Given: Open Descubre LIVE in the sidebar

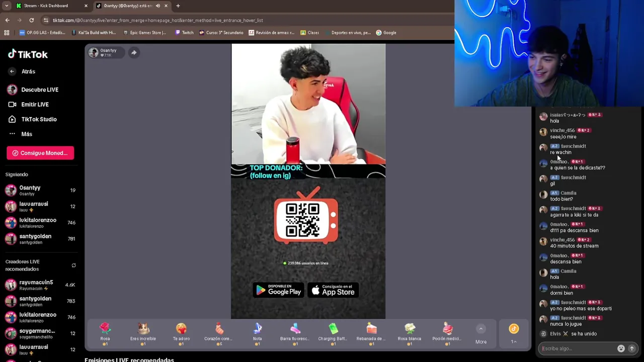Looking at the screenshot, I should (x=33, y=89).
